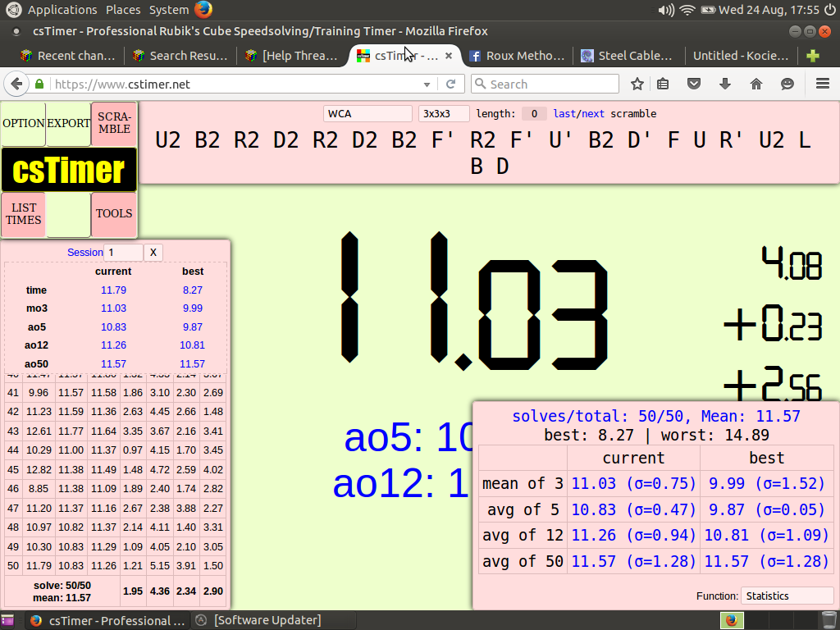Viewport: 840px width, 630px height.
Task: Open the Applications menu
Action: click(x=62, y=10)
